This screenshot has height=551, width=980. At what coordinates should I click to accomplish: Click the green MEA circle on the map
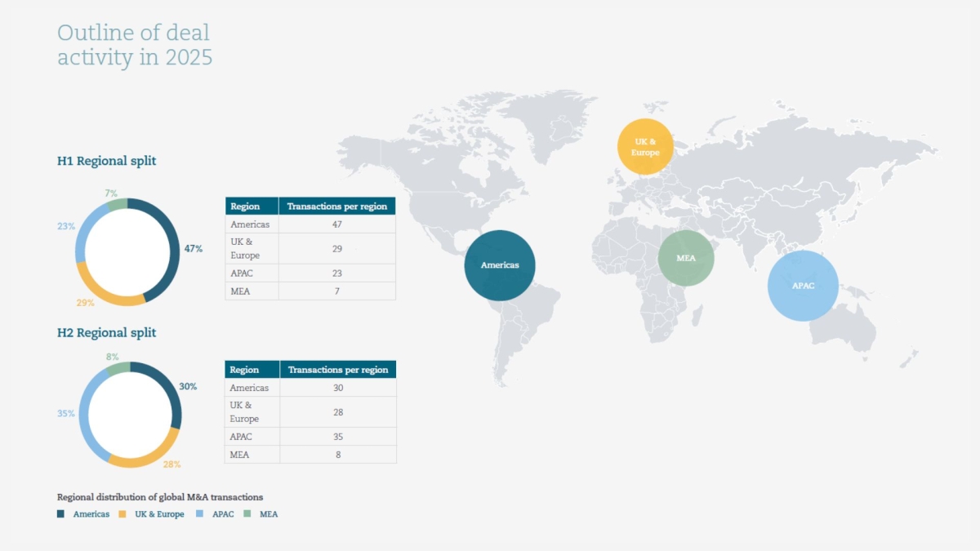coord(686,258)
